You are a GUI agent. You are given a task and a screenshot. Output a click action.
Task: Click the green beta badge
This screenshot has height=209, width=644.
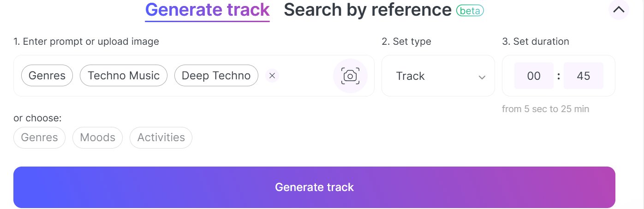tap(470, 10)
